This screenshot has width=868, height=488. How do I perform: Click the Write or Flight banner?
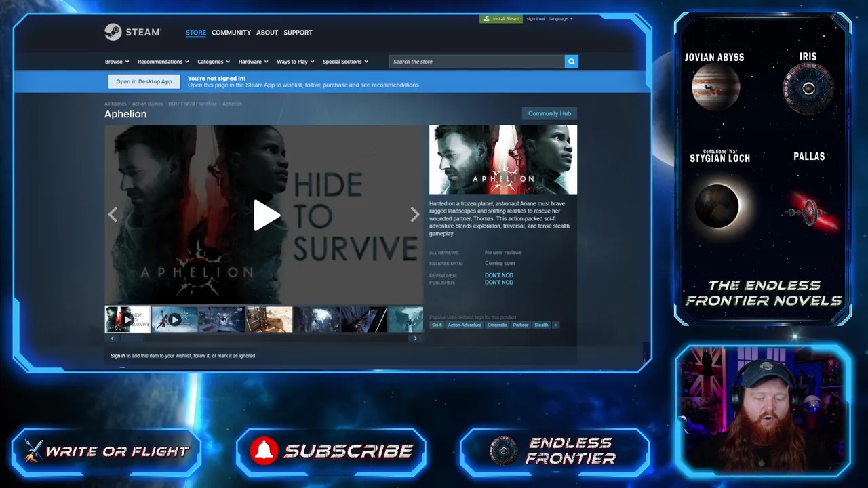point(107,451)
